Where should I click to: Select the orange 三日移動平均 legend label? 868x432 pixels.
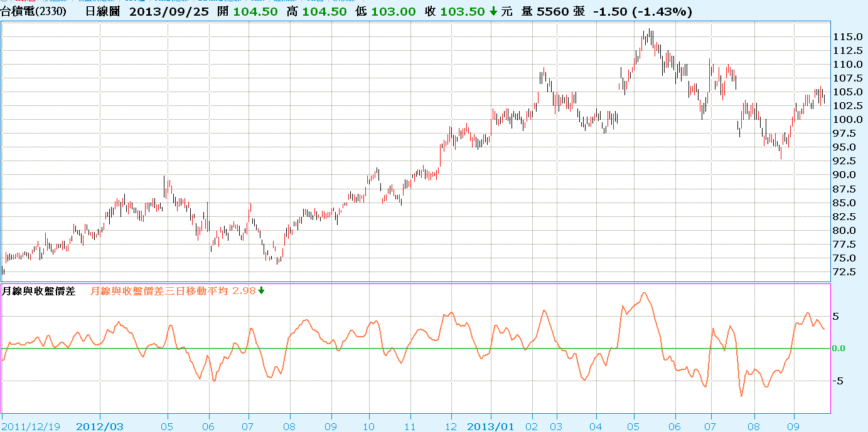pyautogui.click(x=160, y=291)
